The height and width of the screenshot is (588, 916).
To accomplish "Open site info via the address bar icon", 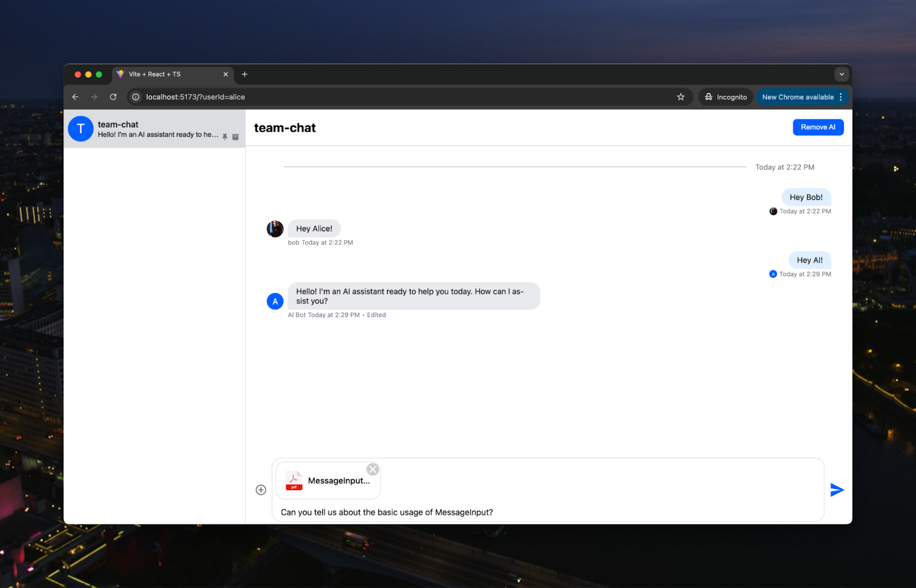I will tap(135, 97).
